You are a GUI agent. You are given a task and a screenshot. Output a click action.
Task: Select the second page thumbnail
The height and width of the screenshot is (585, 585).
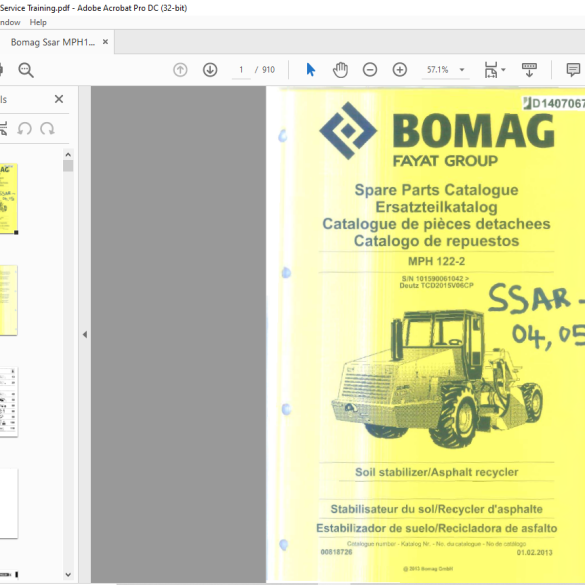(8, 300)
